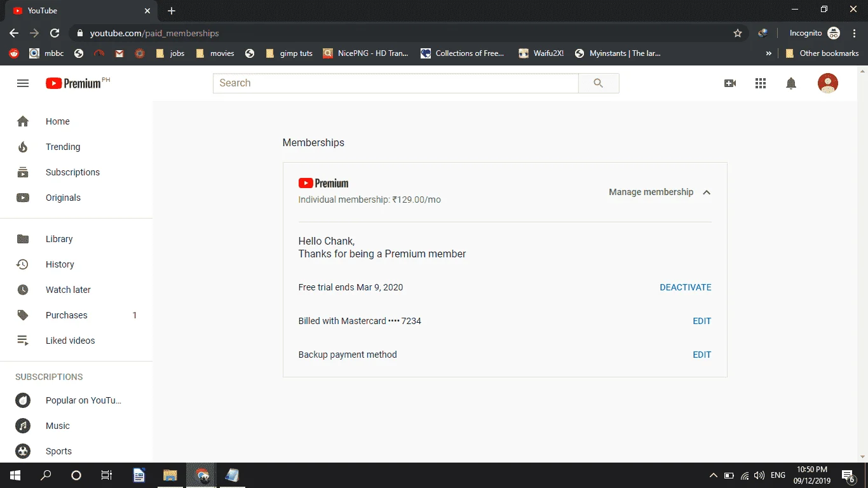Open the volume control in tray

click(759, 475)
